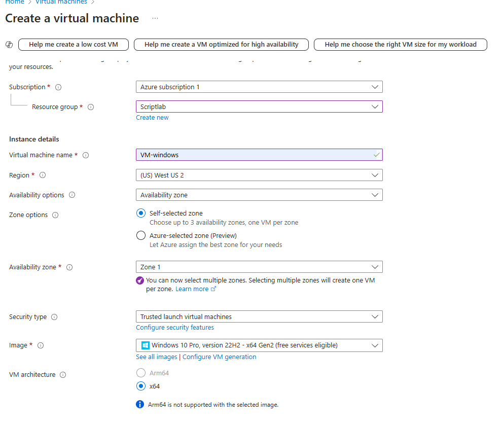This screenshot has width=504, height=424.
Task: Click the info icon next to Virtual machine name
Action: click(x=86, y=155)
